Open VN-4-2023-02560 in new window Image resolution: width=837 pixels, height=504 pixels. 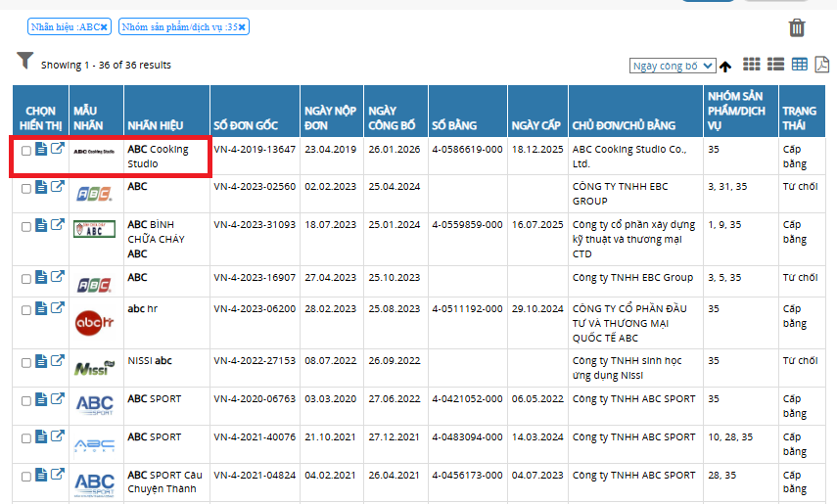[x=58, y=186]
